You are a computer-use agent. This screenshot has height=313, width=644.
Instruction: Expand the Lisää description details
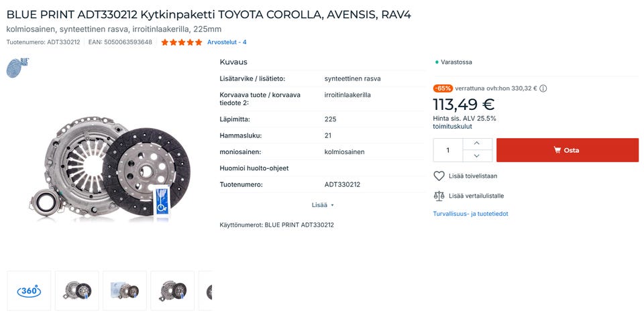323,205
